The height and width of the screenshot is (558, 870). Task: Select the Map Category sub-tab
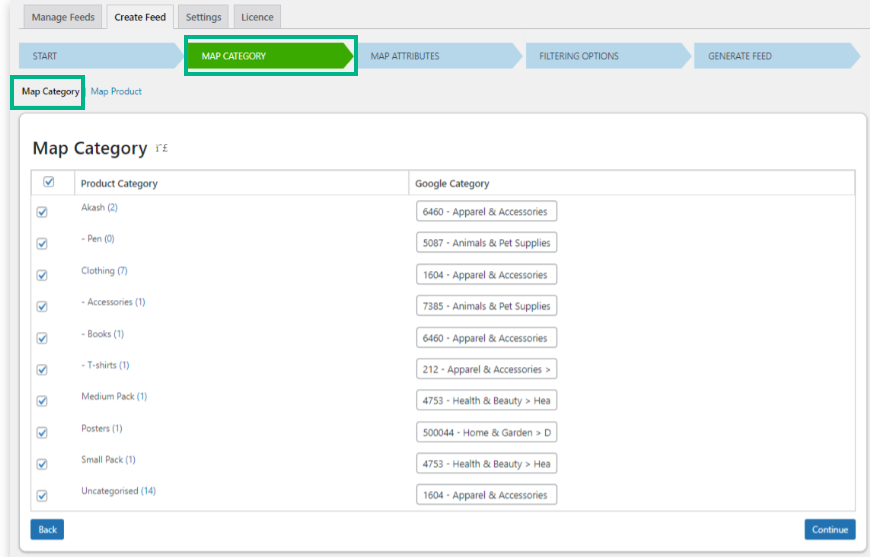tap(50, 92)
